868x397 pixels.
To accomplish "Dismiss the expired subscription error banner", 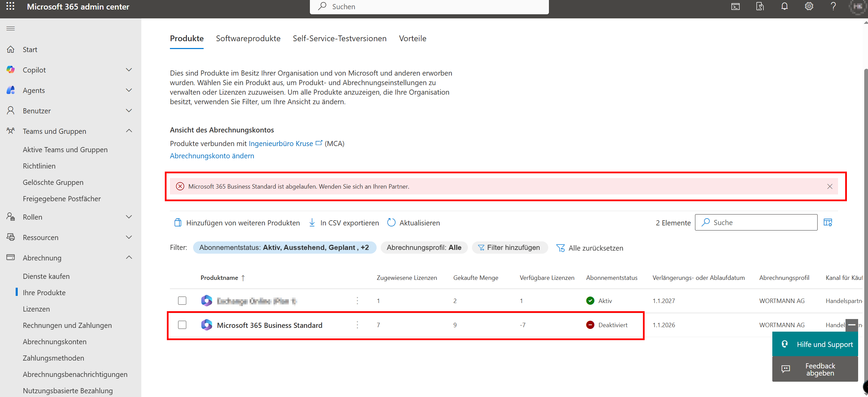I will pyautogui.click(x=830, y=187).
